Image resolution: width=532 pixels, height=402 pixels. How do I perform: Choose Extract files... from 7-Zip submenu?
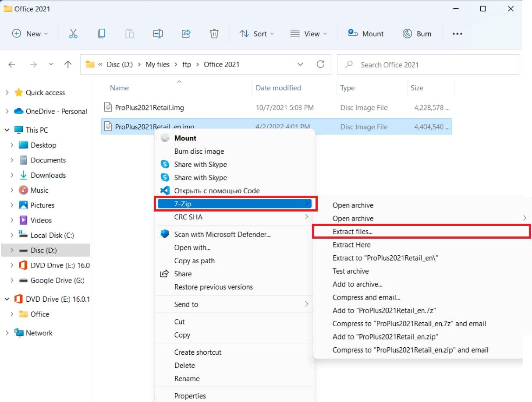pyautogui.click(x=352, y=232)
